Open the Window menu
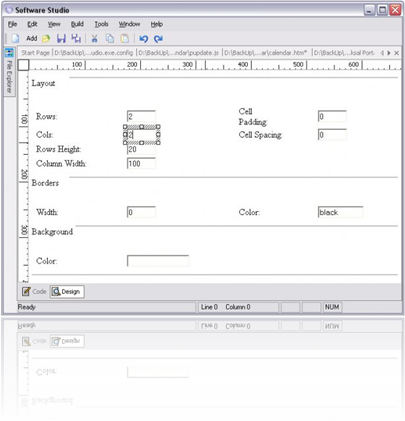The height and width of the screenshot is (421, 405). coord(129,24)
